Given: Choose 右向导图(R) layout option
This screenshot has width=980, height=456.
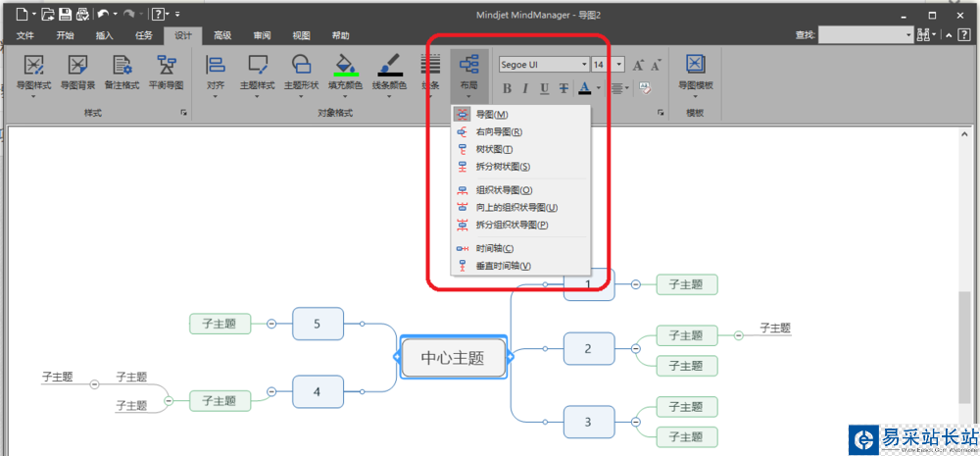Looking at the screenshot, I should tap(520, 132).
